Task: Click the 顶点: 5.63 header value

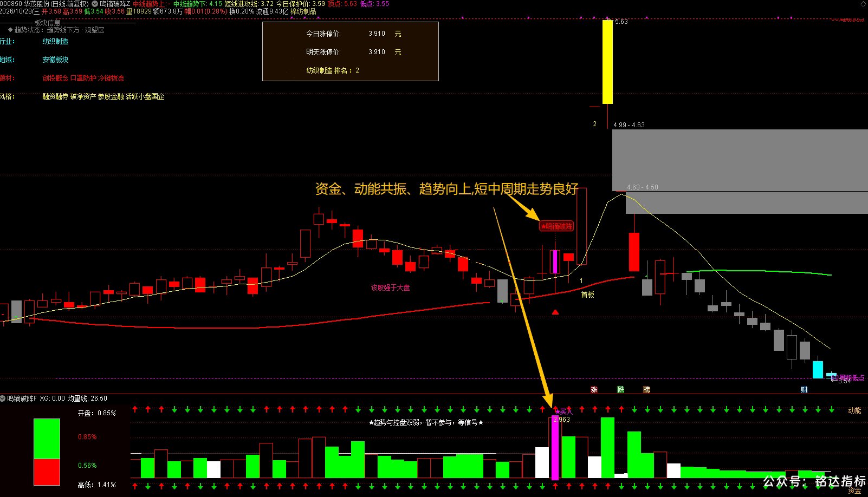Action: (x=342, y=4)
